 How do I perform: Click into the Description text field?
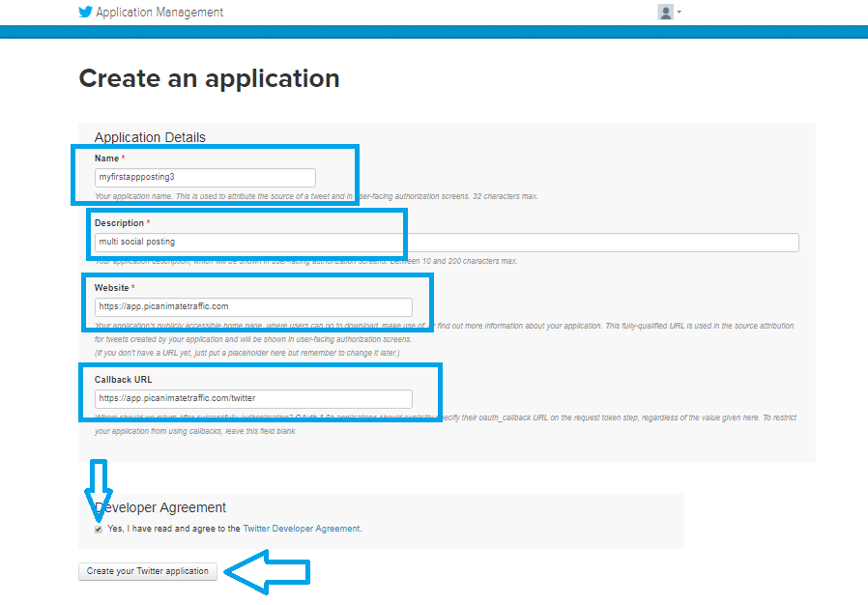pos(447,243)
